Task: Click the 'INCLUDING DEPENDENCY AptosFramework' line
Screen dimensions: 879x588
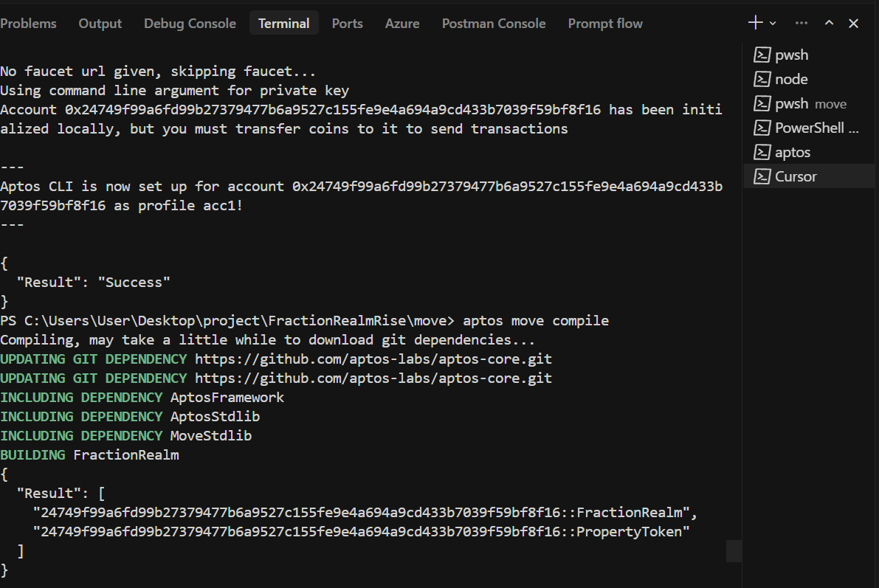Action: pos(142,398)
